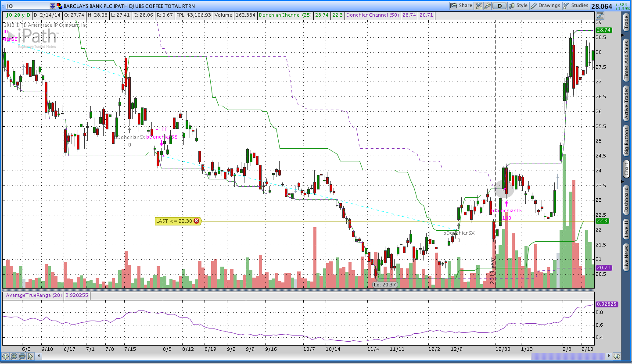Click the share arrow icon
Viewport: 632px width, 364px height.
click(x=454, y=6)
